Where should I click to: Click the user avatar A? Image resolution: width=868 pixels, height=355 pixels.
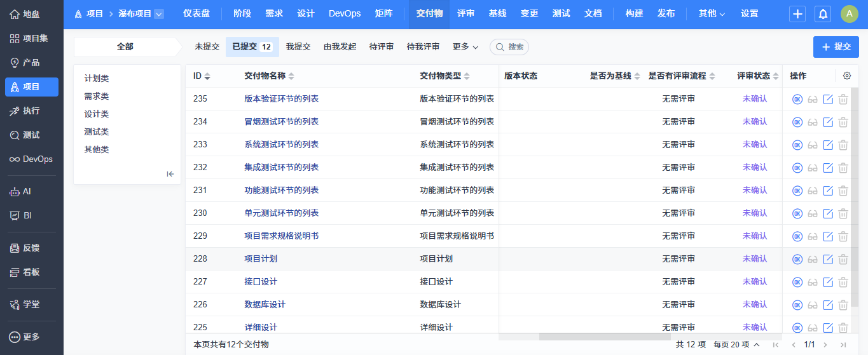849,14
